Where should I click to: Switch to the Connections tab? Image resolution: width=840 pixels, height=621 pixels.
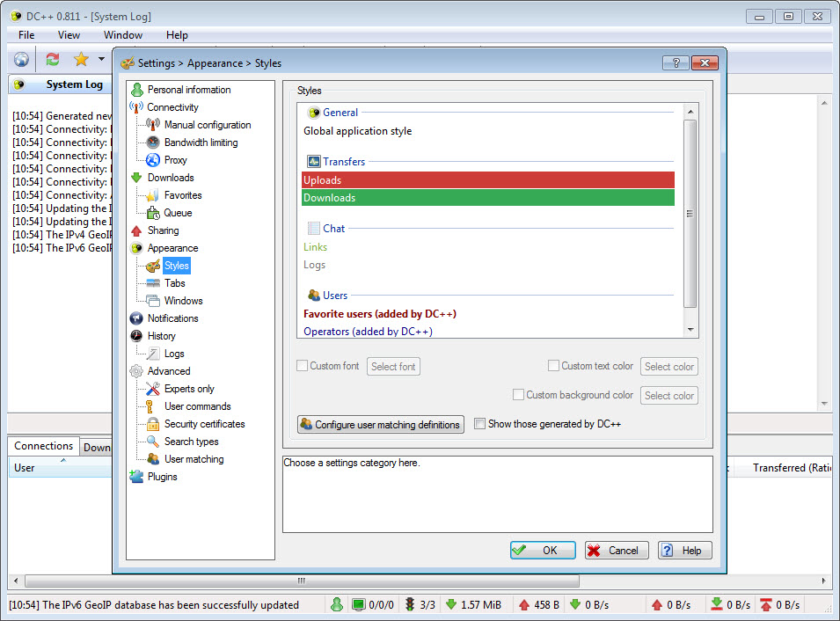tap(43, 446)
